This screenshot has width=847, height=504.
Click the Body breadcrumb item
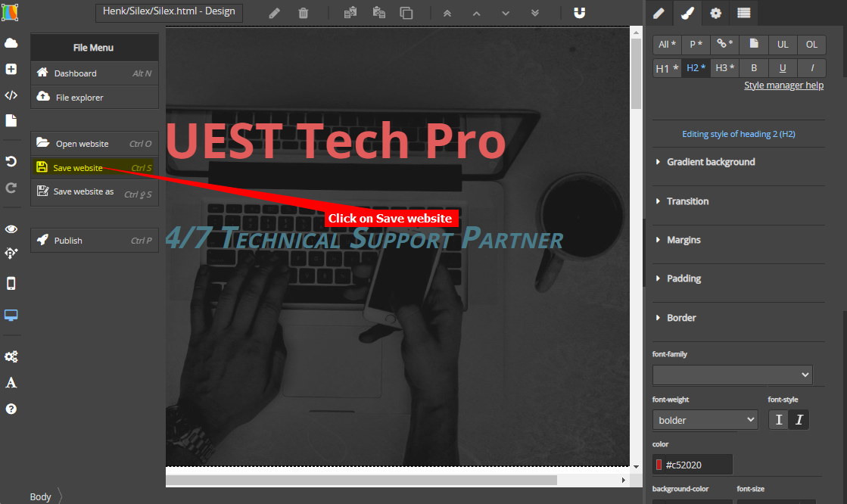click(x=41, y=497)
